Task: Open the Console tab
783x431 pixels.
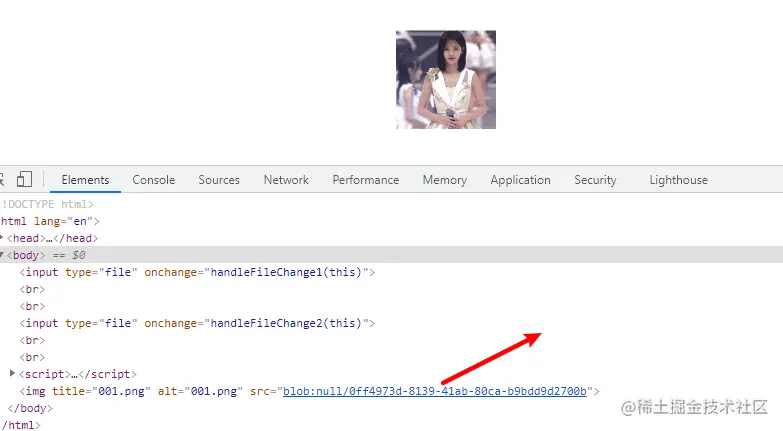Action: [x=154, y=180]
